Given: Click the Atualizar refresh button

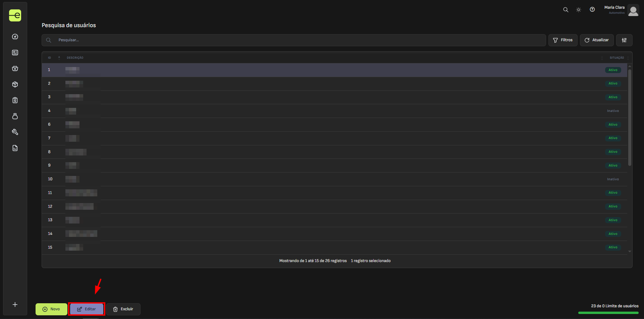Looking at the screenshot, I should click(x=597, y=40).
